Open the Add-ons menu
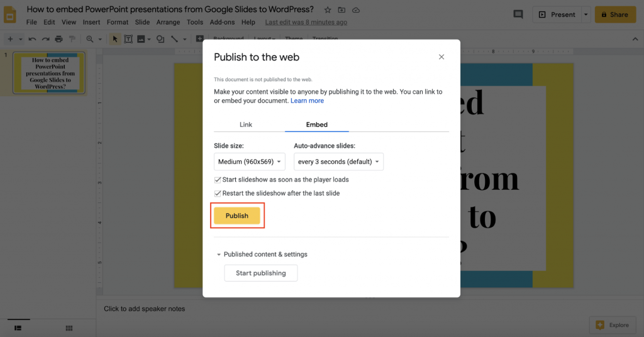This screenshot has width=644, height=337. click(222, 22)
